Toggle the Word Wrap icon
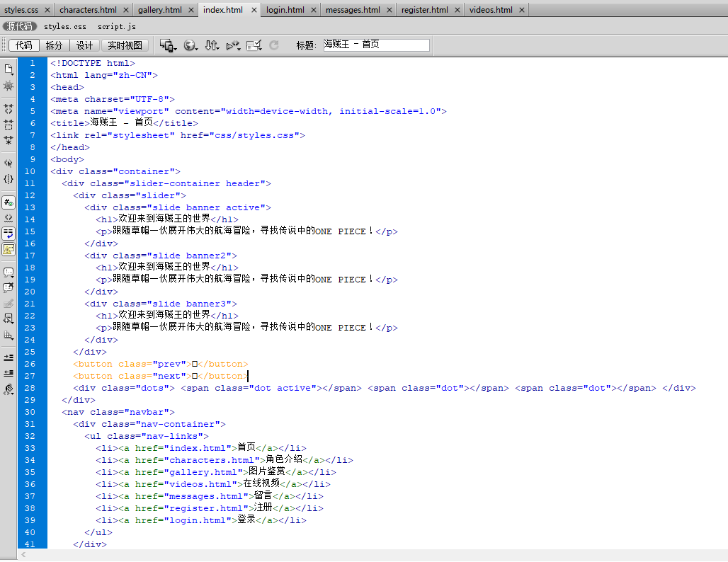 coord(8,234)
